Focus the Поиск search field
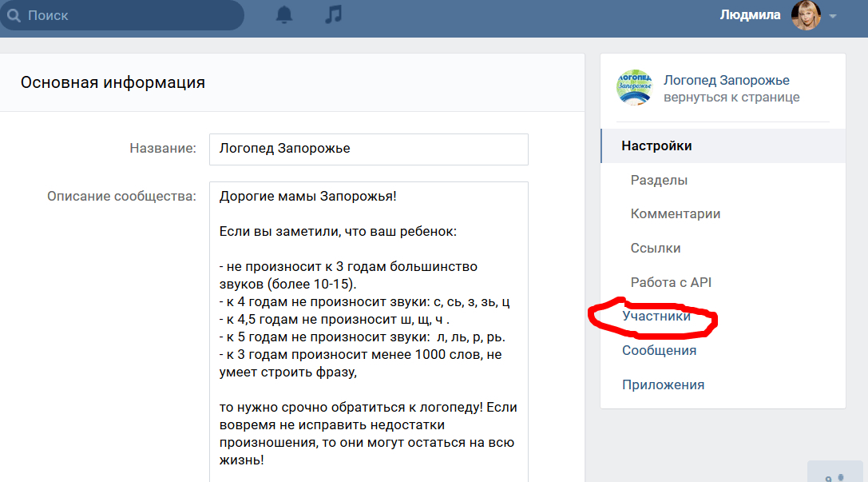 [x=122, y=15]
